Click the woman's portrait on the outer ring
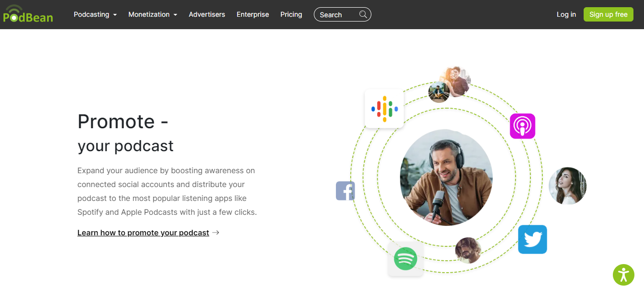644x288 pixels. pyautogui.click(x=568, y=186)
